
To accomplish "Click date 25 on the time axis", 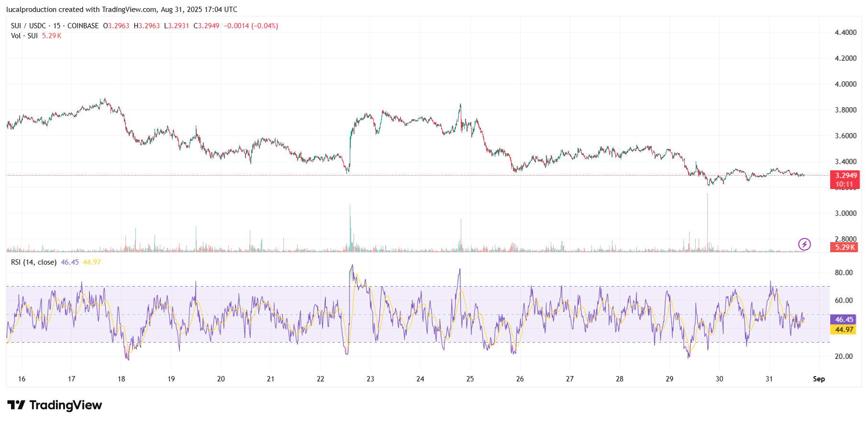I will pos(470,379).
